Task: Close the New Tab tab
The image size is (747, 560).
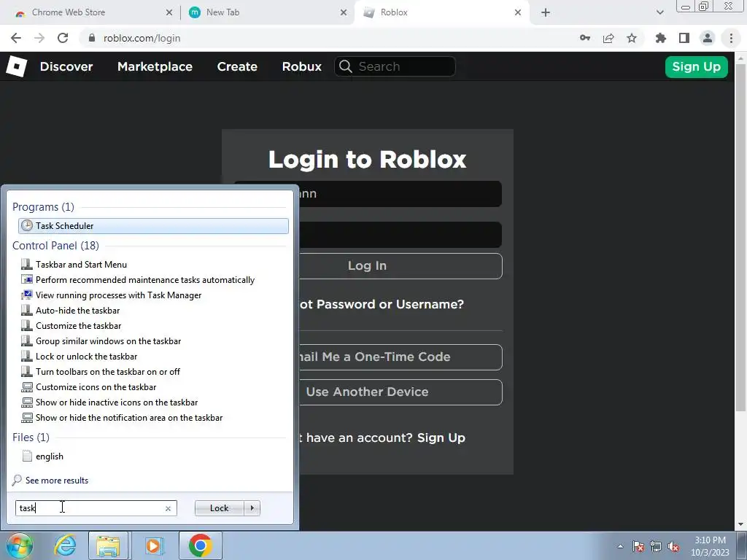Action: click(x=344, y=12)
